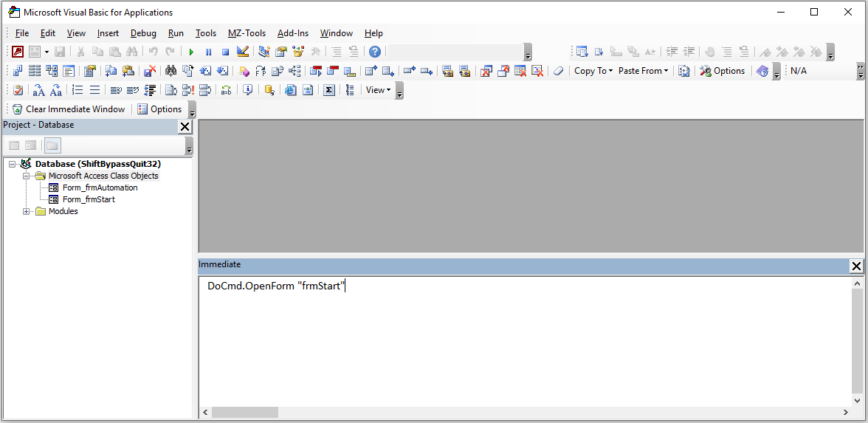The image size is (868, 423).
Task: Open Edit toolbar overflow options arrow
Action: (x=830, y=52)
